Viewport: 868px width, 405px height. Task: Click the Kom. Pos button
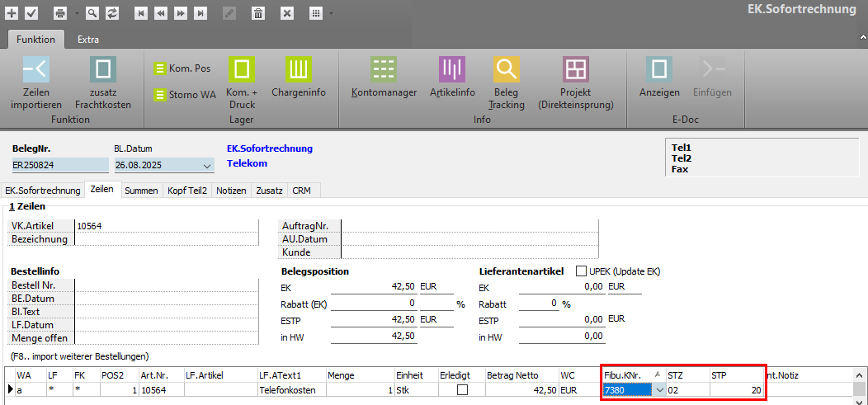[x=182, y=68]
